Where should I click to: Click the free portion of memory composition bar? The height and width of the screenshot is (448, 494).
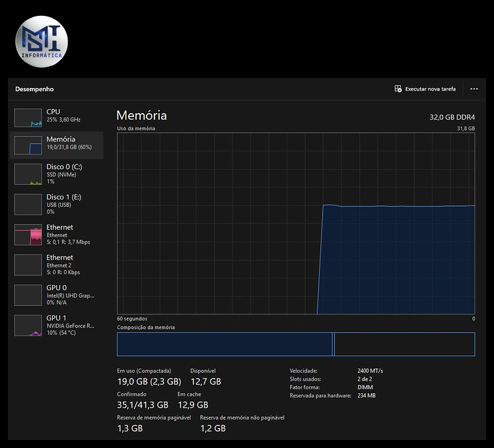[405, 344]
